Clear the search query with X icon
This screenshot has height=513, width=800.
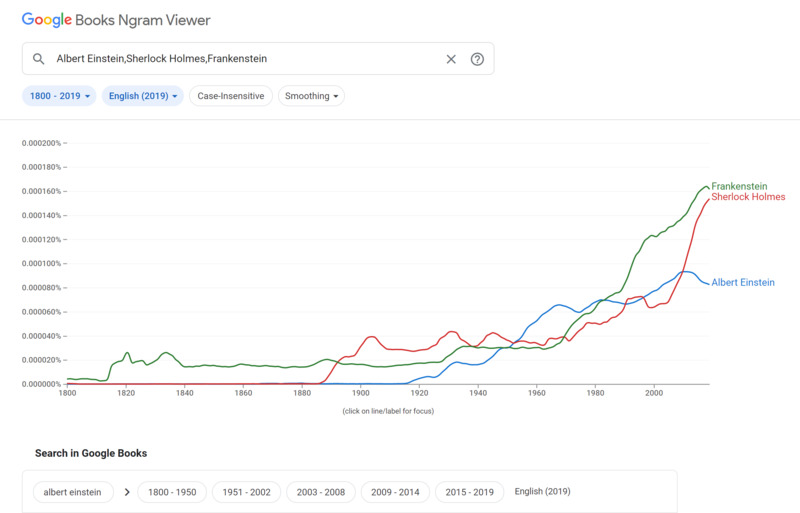451,59
